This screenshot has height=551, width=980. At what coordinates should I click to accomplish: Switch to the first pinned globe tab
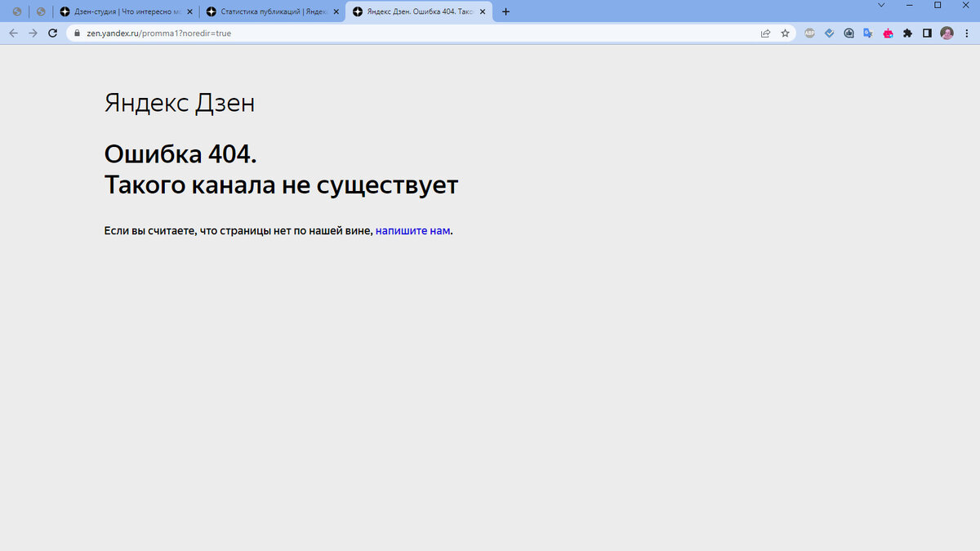coord(16,11)
